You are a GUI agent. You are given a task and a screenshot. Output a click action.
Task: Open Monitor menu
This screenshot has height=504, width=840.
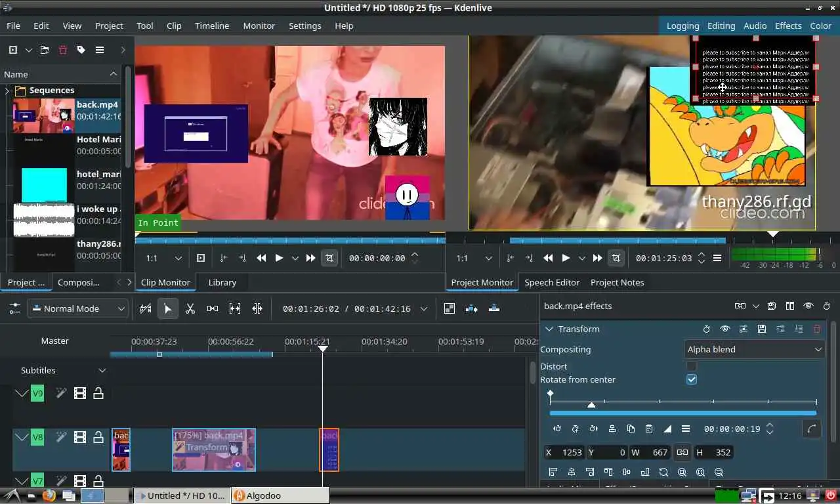coord(259,26)
